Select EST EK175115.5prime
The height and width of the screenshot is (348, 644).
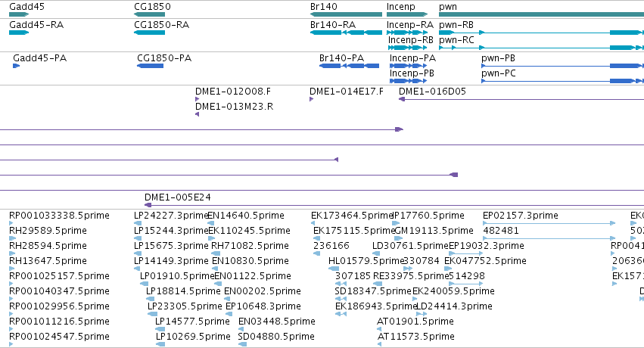[316, 238]
